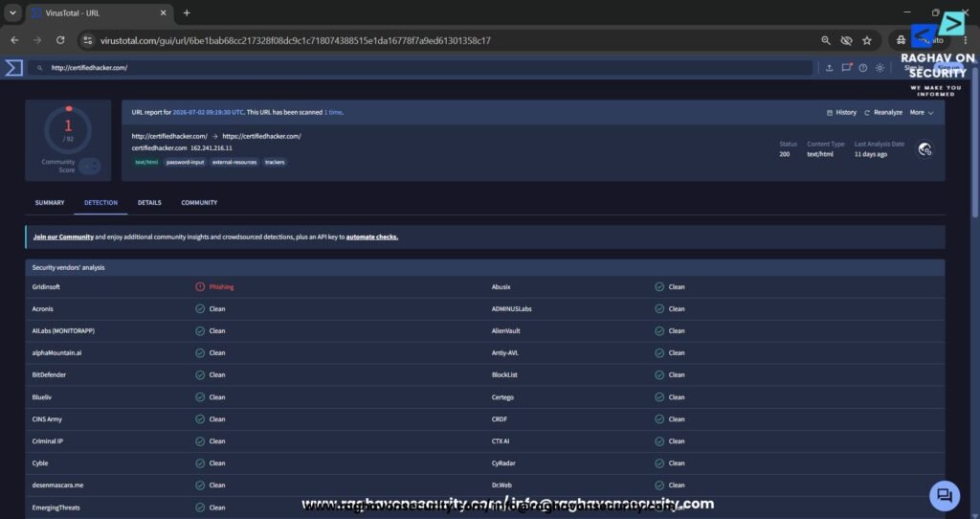The image size is (980, 519).
Task: Click the zoom magnifier icon in address bar
Action: 826,40
